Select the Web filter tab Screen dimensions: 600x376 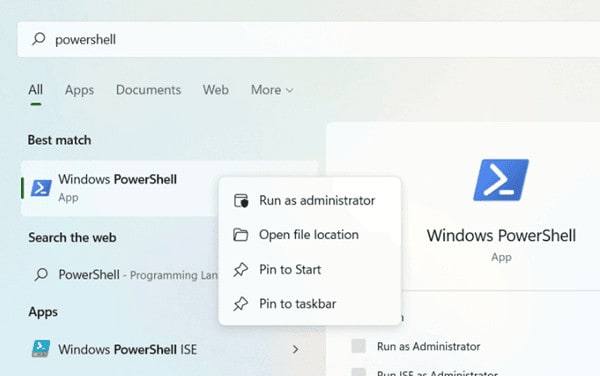216,90
